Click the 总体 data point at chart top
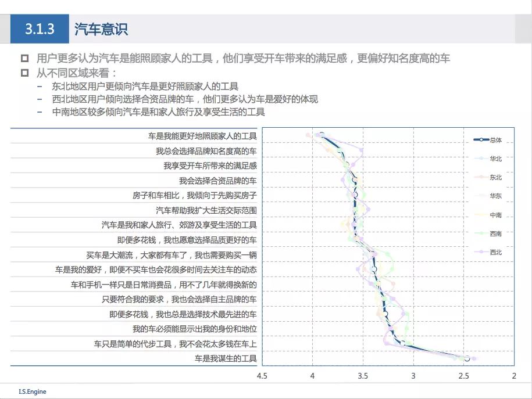 click(322, 135)
